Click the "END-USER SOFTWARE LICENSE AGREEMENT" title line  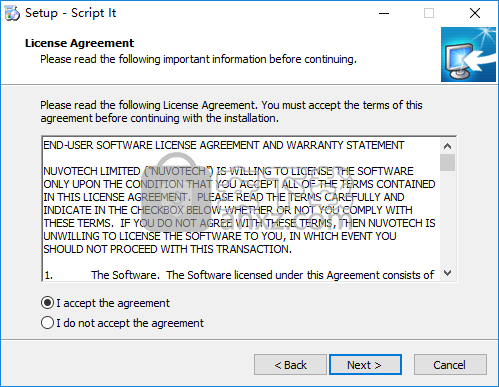pos(224,145)
